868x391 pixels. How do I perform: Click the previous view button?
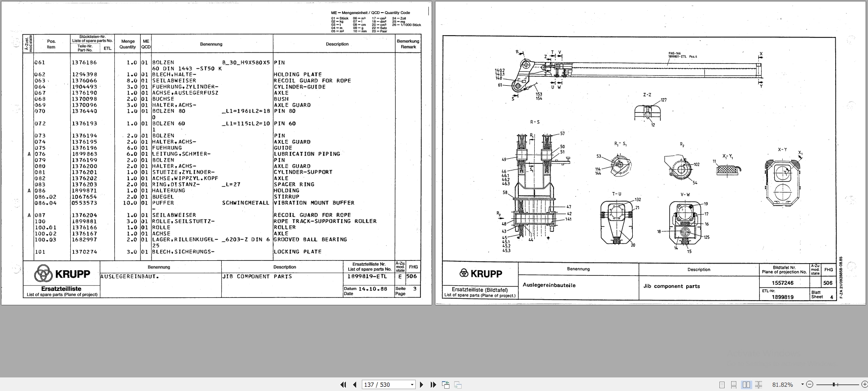coord(446,385)
